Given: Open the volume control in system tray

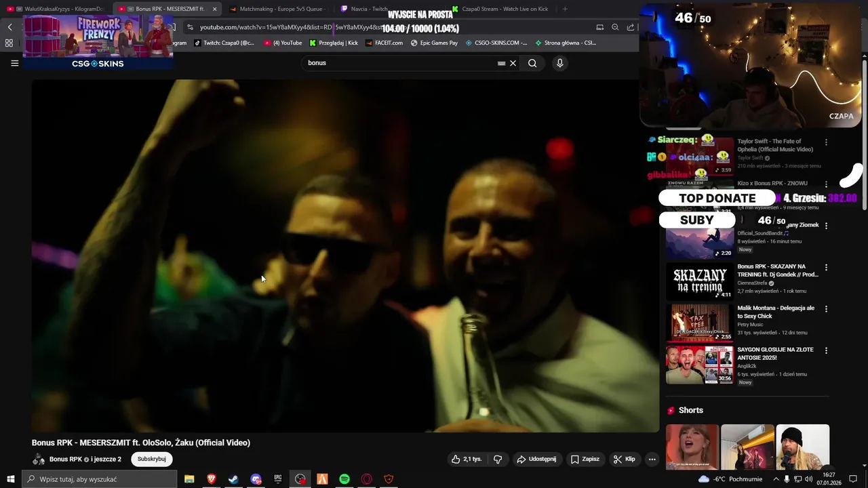Looking at the screenshot, I should (809, 479).
